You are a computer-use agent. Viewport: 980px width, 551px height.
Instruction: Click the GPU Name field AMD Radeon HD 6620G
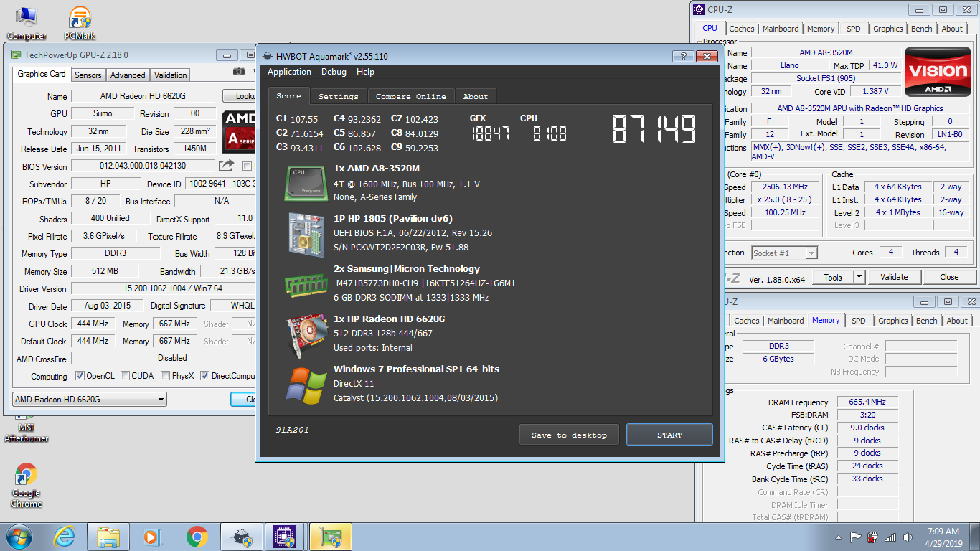[x=143, y=96]
